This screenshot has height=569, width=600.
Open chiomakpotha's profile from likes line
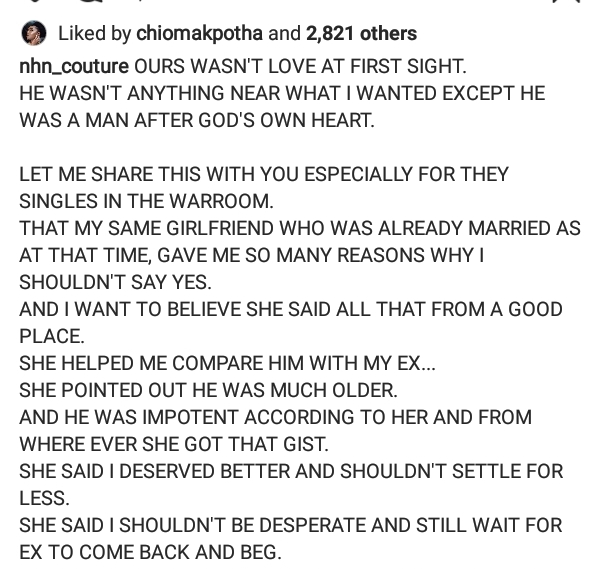click(x=199, y=34)
